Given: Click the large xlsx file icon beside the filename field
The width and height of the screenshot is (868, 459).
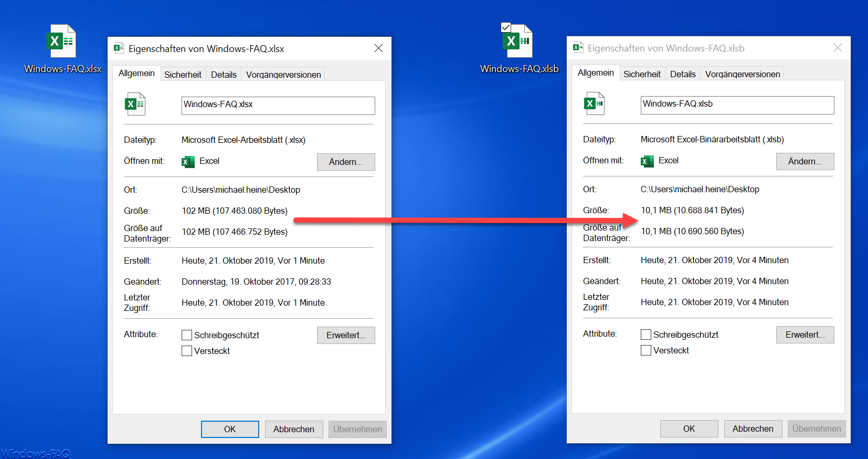Looking at the screenshot, I should tap(135, 104).
